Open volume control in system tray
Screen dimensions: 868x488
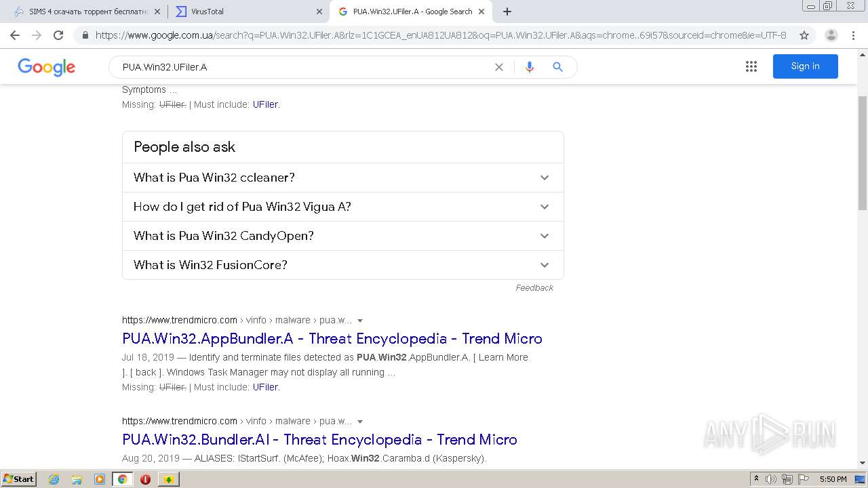click(x=771, y=479)
